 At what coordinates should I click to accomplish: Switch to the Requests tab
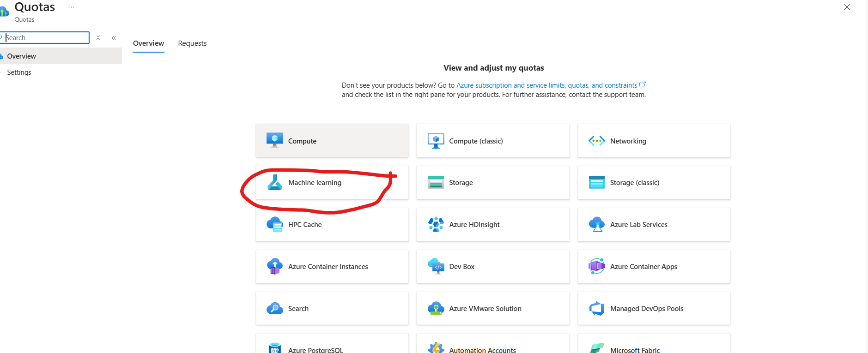192,43
